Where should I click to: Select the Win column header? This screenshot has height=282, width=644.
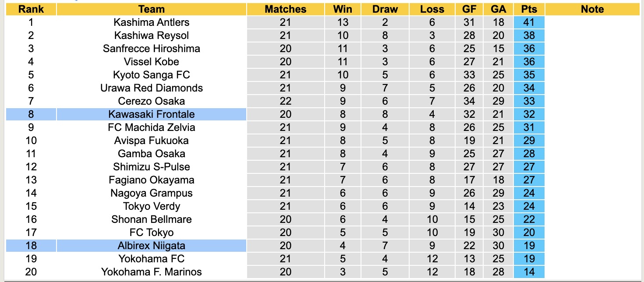click(x=343, y=9)
